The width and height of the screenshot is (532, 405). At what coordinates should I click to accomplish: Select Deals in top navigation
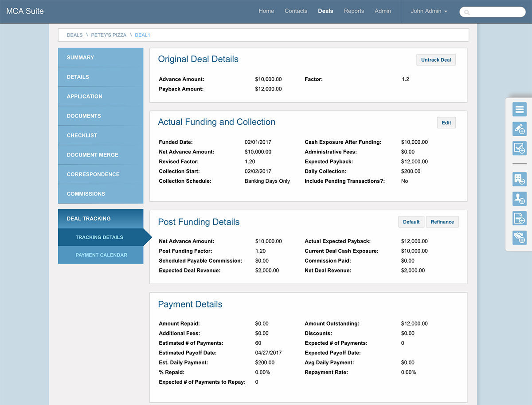coord(325,11)
